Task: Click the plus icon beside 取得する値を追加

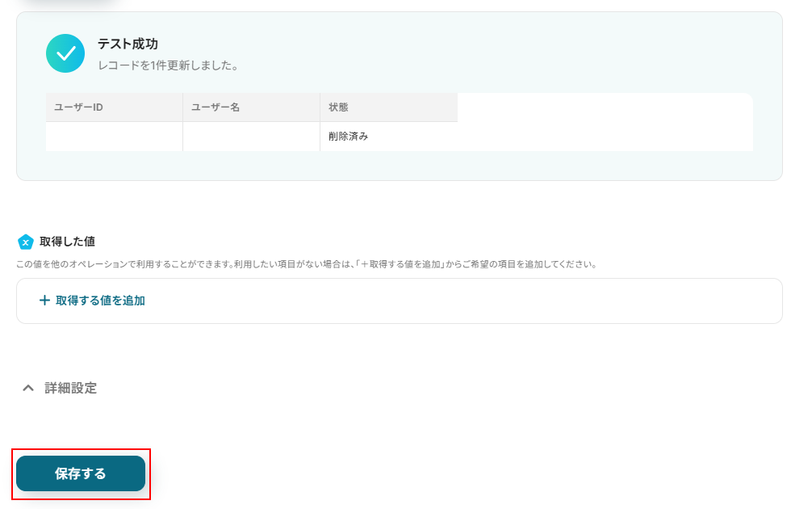Action: tap(44, 301)
